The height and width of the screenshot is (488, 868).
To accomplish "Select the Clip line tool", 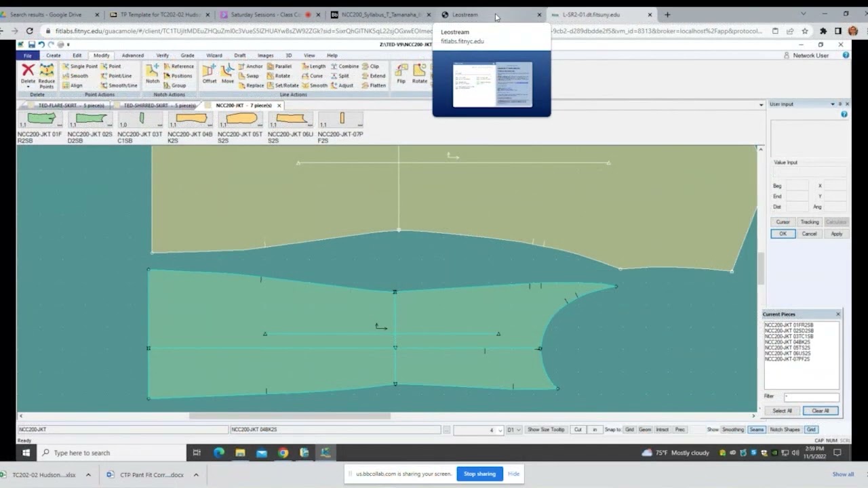I will [x=371, y=66].
